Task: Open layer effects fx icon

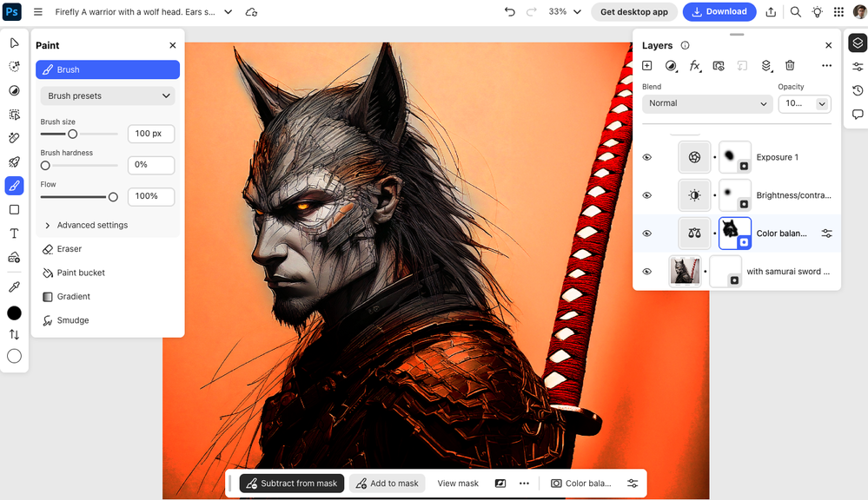Action: (x=695, y=66)
